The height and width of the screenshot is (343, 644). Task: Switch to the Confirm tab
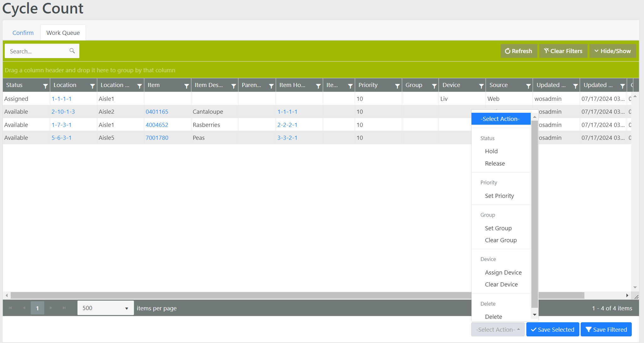coord(23,33)
